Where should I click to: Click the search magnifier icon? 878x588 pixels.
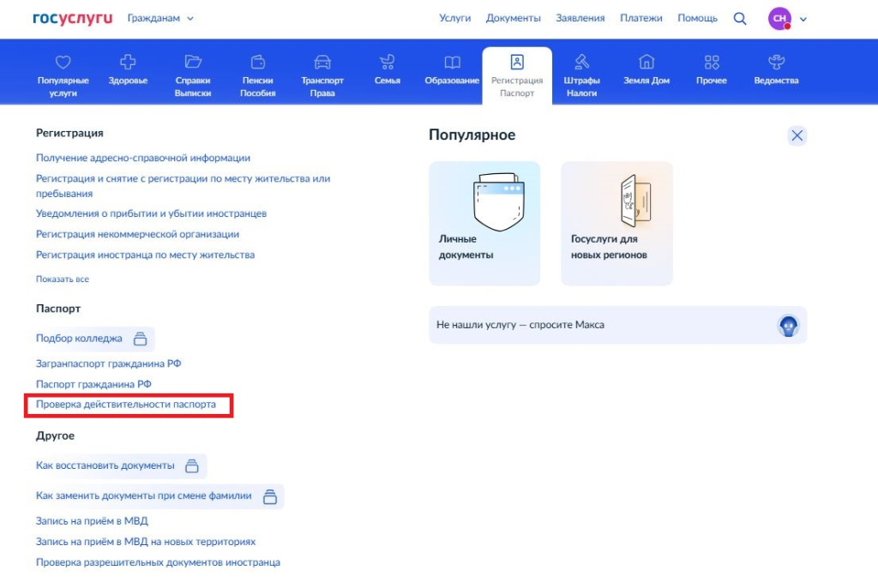click(740, 19)
